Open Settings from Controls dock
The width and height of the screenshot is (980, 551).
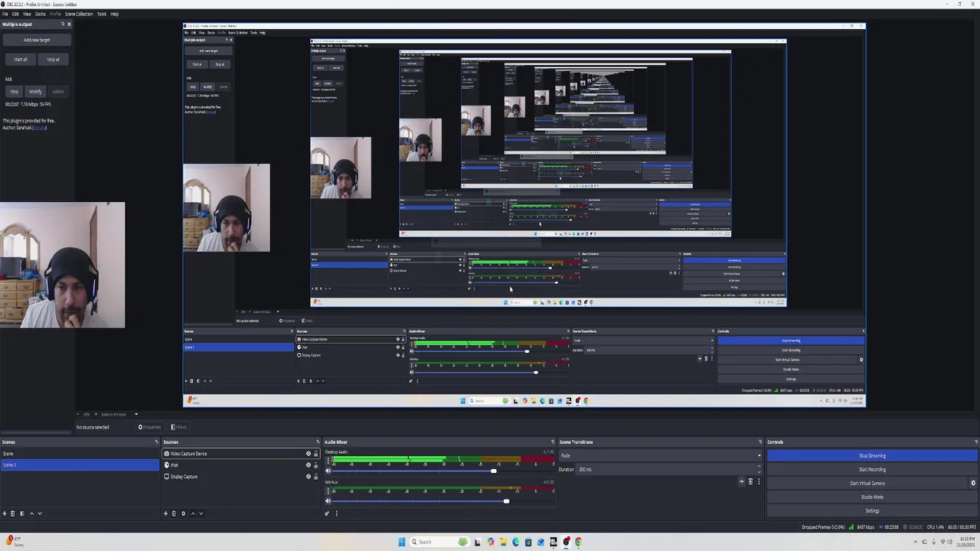(872, 510)
